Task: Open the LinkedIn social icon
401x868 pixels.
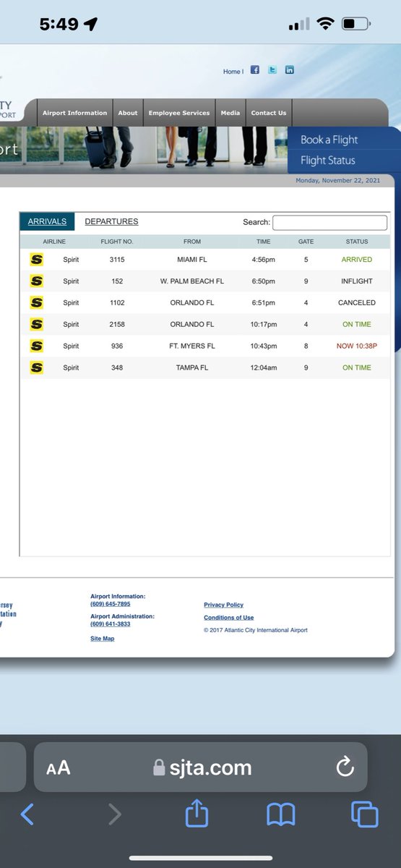Action: pyautogui.click(x=290, y=70)
